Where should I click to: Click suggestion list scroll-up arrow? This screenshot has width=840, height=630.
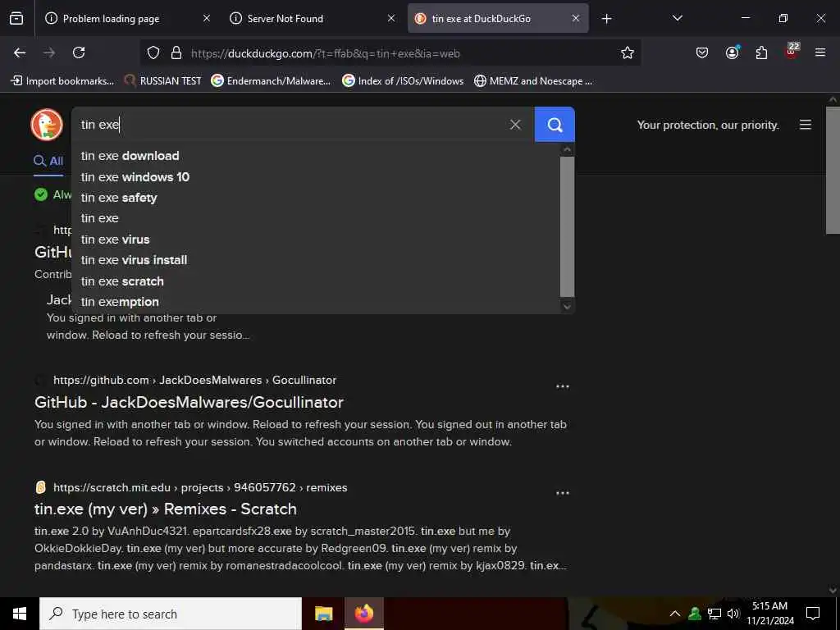pyautogui.click(x=568, y=149)
